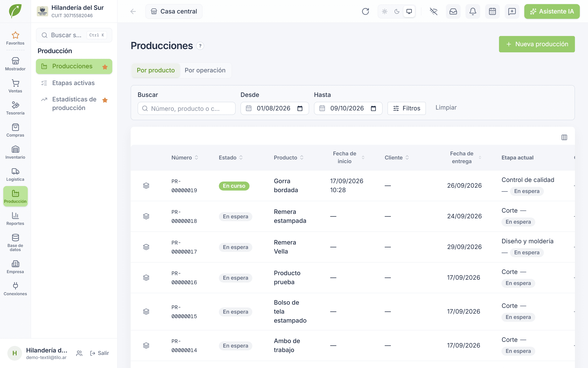Open Etapas activas menu item
Image resolution: width=588 pixels, height=368 pixels.
point(74,83)
